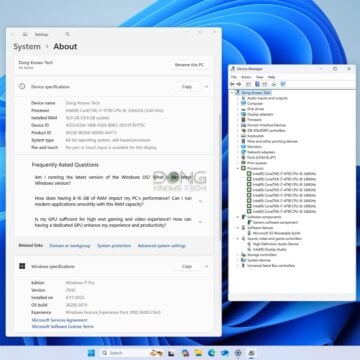Screen dimensions: 360x360
Task: Collapse the Device specifications section chevron
Action: point(206,87)
